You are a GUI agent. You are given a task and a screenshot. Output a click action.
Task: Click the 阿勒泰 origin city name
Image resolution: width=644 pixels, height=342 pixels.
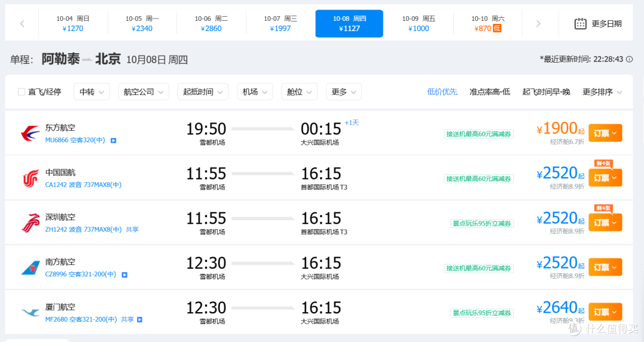(x=60, y=59)
